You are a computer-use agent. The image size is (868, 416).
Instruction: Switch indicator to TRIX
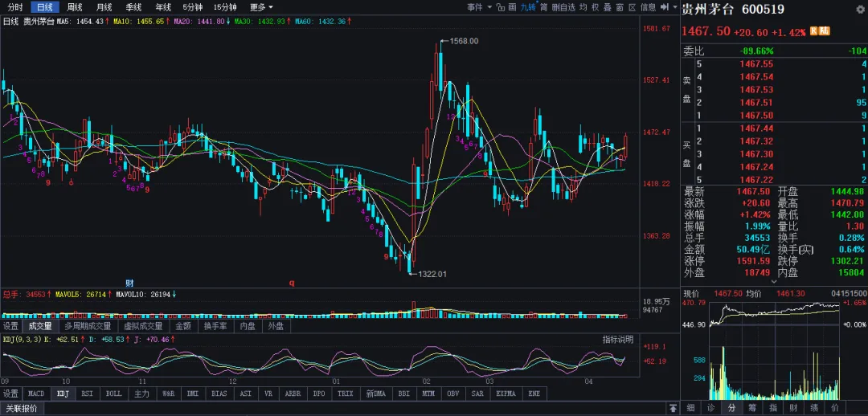pyautogui.click(x=346, y=394)
